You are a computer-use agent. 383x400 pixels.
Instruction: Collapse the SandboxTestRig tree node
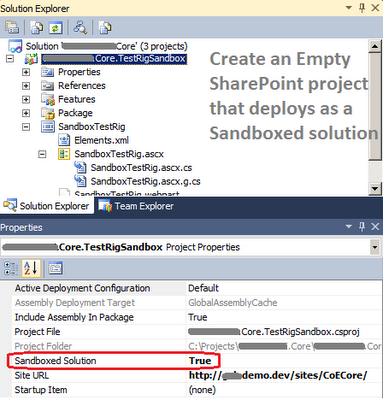pyautogui.click(x=26, y=127)
